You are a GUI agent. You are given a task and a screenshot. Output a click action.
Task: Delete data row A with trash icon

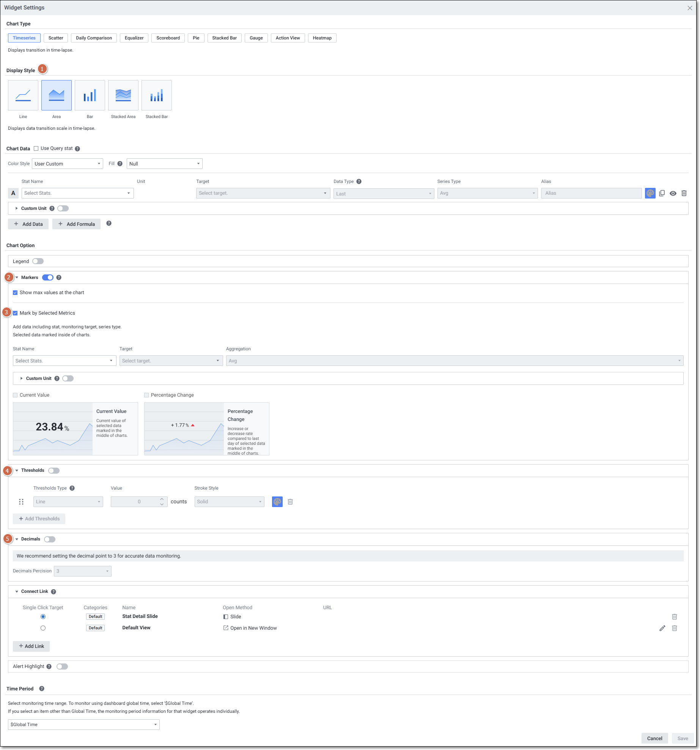pyautogui.click(x=684, y=193)
